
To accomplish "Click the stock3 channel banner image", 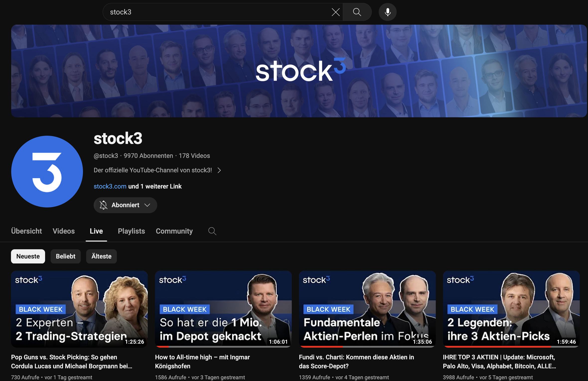I will tap(299, 71).
